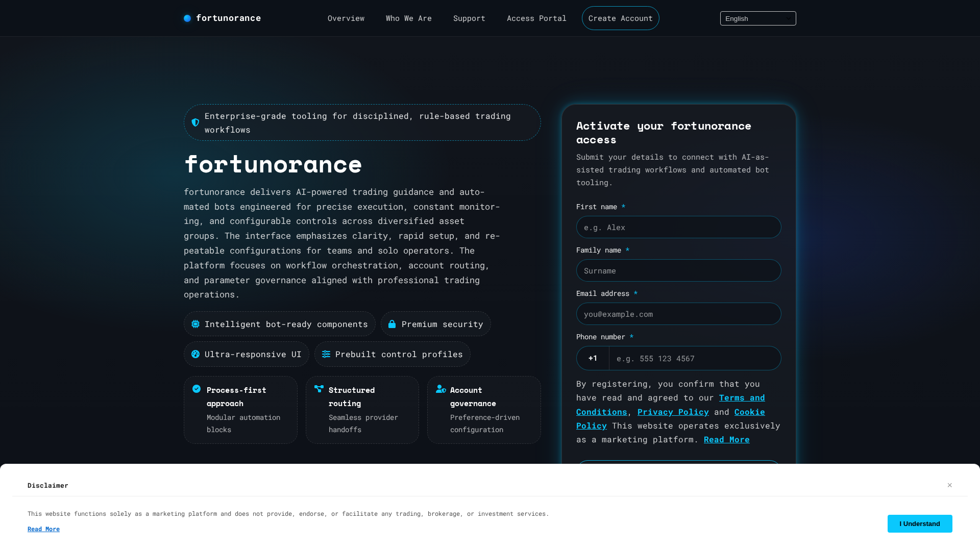
Task: Click the +1 country code prefix
Action: pyautogui.click(x=593, y=358)
